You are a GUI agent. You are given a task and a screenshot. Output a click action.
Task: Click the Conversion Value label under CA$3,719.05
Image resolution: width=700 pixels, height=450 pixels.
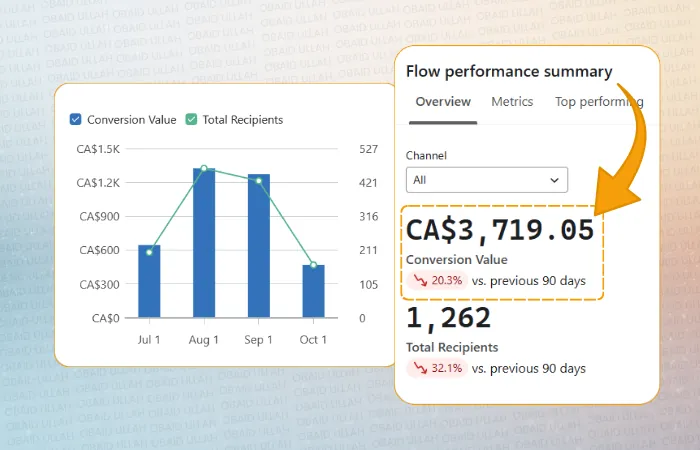coord(457,260)
